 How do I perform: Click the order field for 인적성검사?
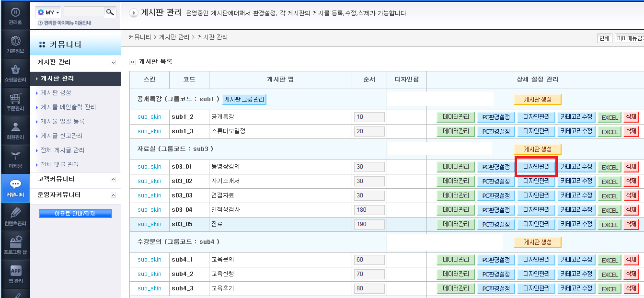point(369,210)
